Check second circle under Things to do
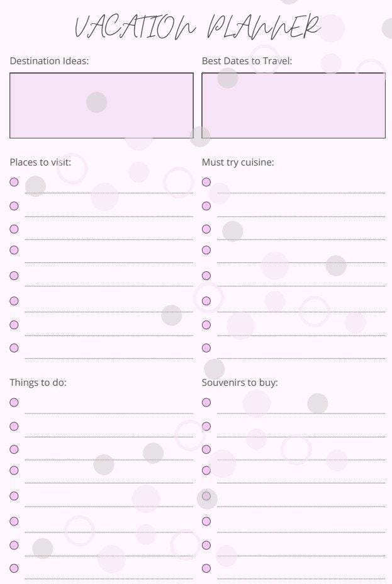Viewport: 392px width, 584px height. coord(14,426)
